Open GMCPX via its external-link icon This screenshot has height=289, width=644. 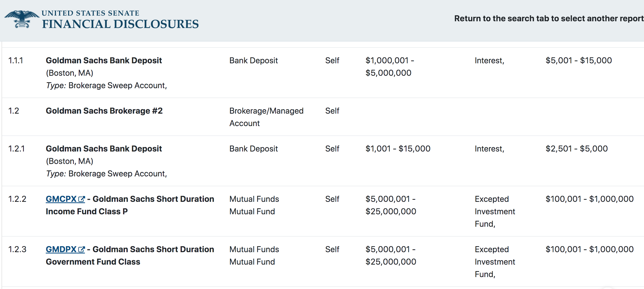click(81, 198)
